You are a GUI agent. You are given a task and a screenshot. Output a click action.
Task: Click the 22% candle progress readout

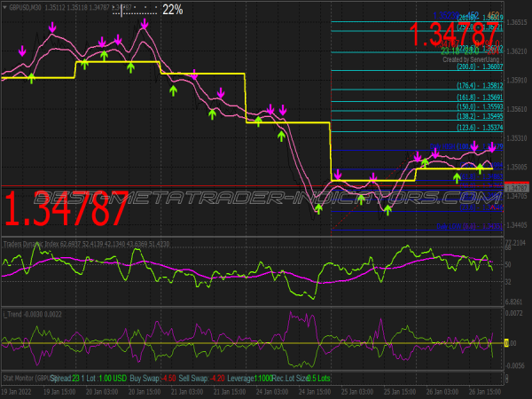[173, 10]
